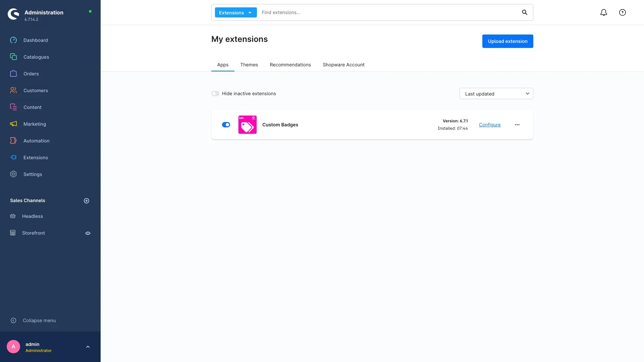
Task: Open the Content layout icon
Action: 13,107
